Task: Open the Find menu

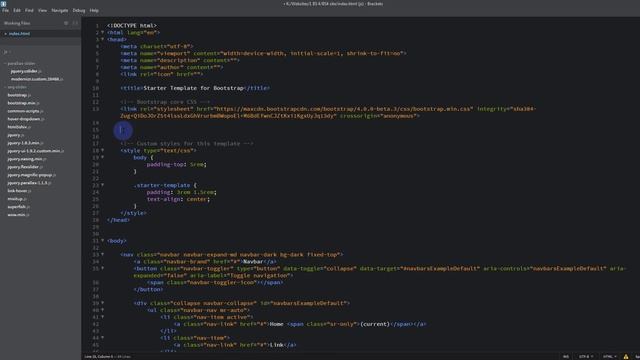Action: [x=29, y=10]
